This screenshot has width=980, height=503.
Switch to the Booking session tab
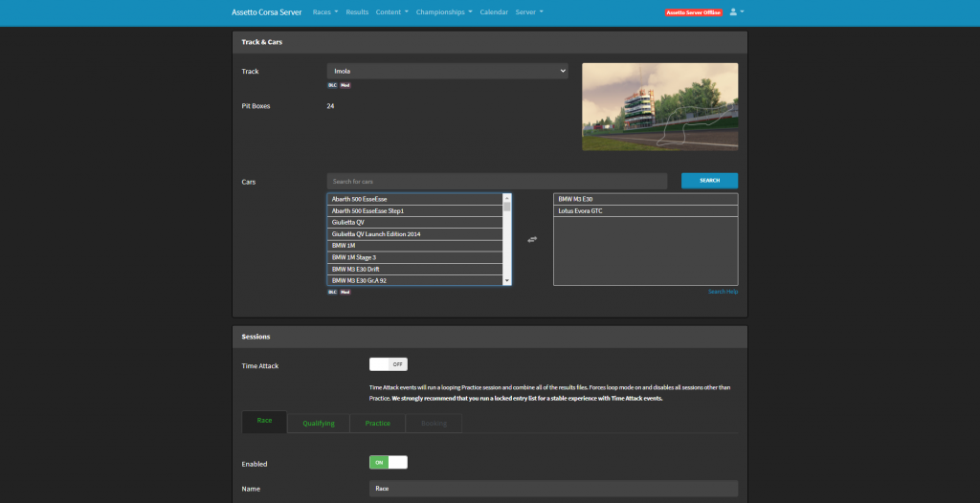(x=434, y=423)
